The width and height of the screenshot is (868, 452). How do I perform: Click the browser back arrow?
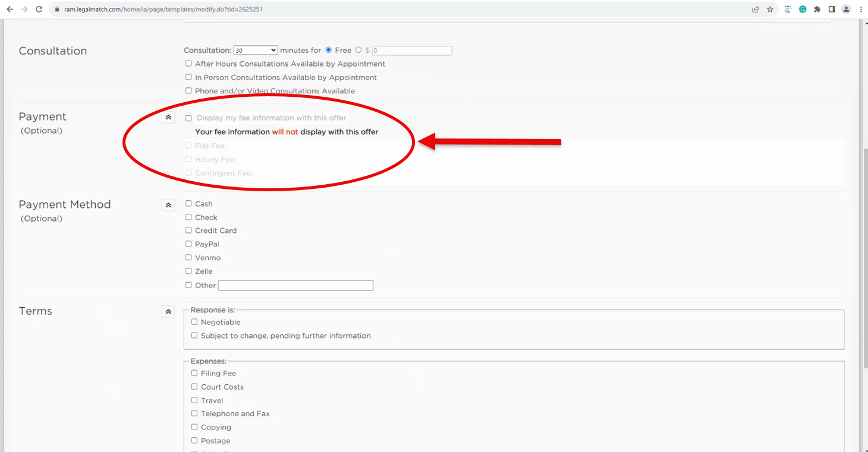(10, 10)
